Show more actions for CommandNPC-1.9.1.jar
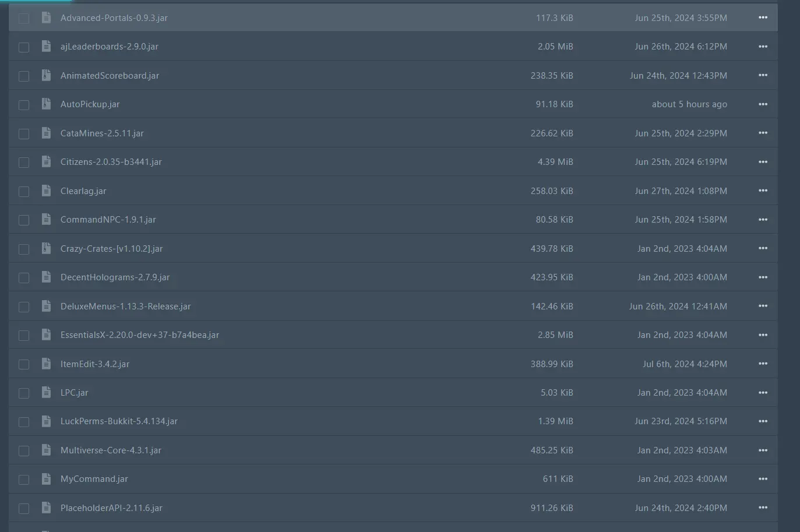 763,219
